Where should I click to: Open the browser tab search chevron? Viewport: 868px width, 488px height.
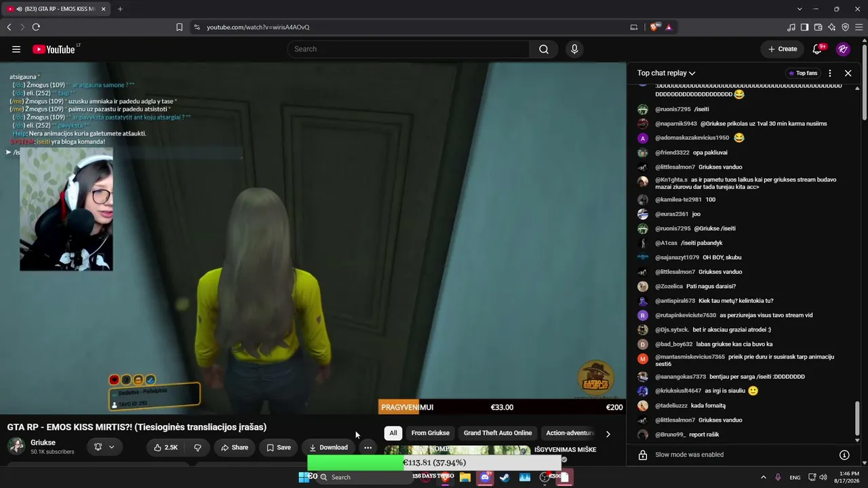800,9
